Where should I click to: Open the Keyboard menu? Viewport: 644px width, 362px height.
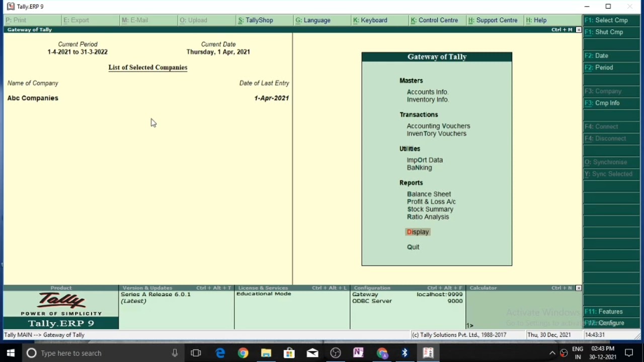370,20
